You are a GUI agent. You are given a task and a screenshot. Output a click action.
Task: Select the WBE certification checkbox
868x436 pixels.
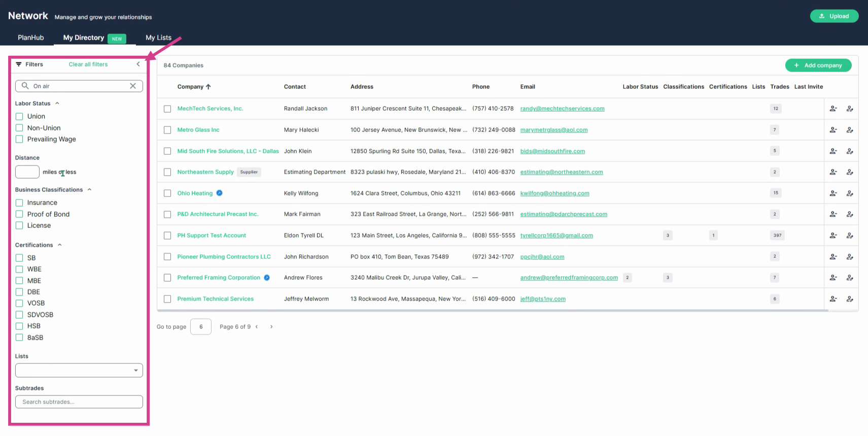[19, 269]
